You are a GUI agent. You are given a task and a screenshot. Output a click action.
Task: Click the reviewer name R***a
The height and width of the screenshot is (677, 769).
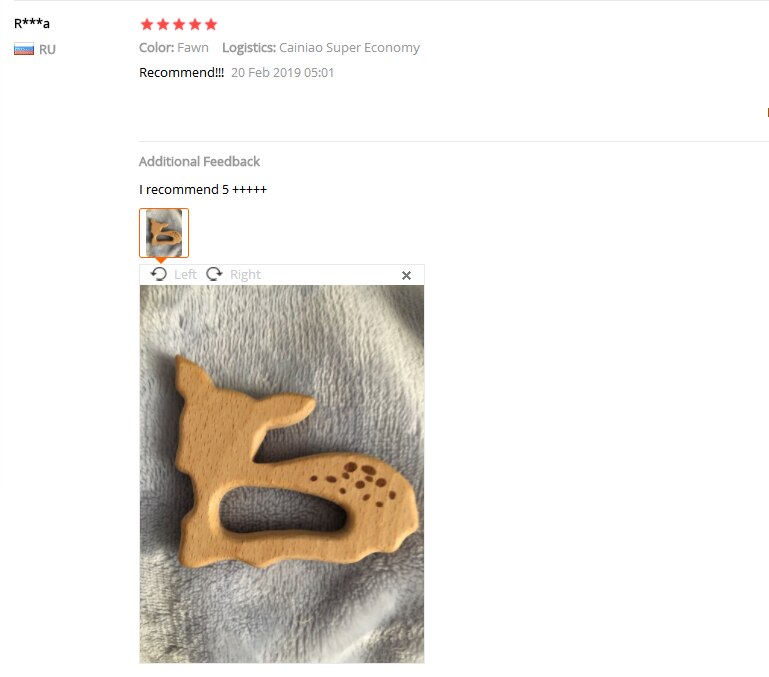(32, 23)
